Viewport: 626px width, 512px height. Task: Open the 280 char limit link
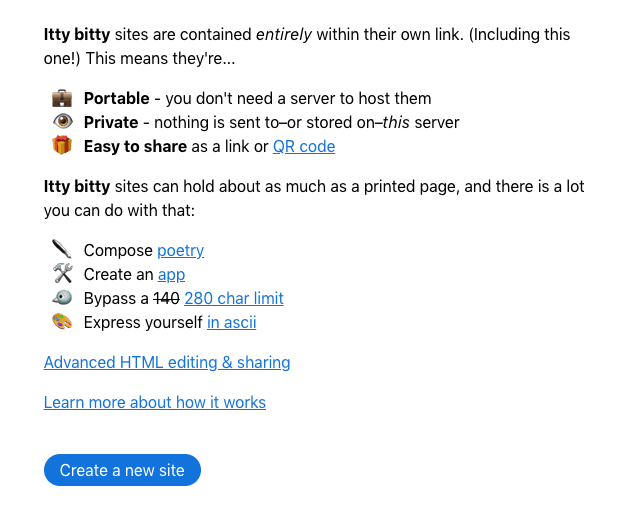pyautogui.click(x=234, y=298)
